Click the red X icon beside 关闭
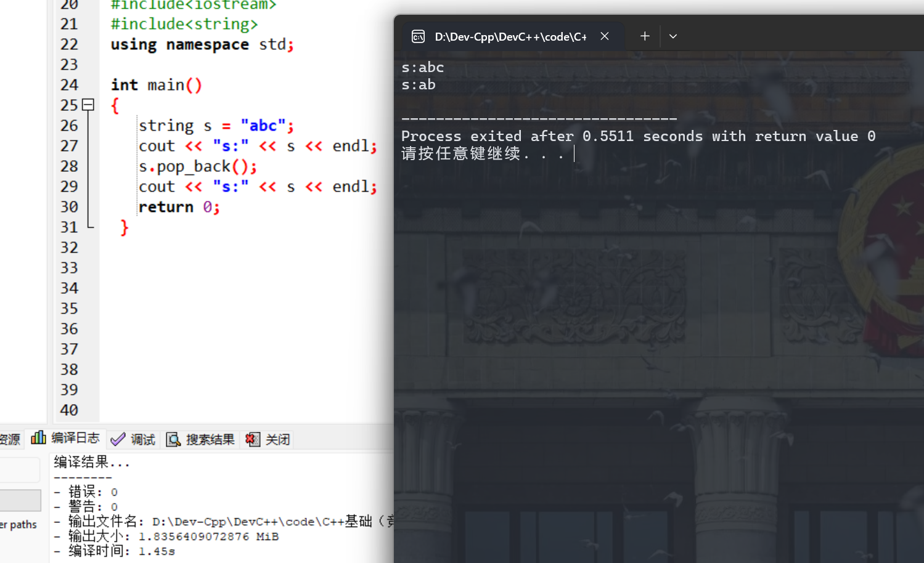The image size is (924, 563). (253, 439)
